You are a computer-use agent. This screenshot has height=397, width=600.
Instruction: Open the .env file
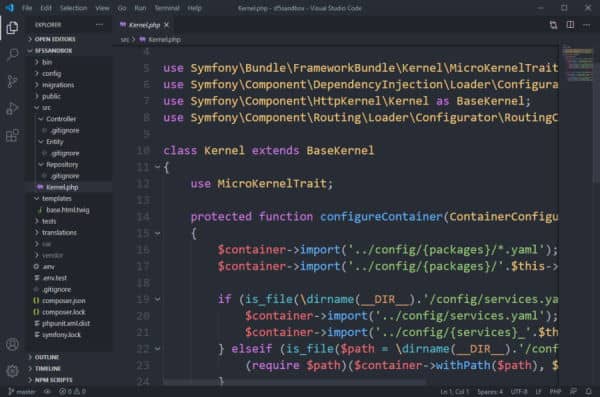point(69,267)
